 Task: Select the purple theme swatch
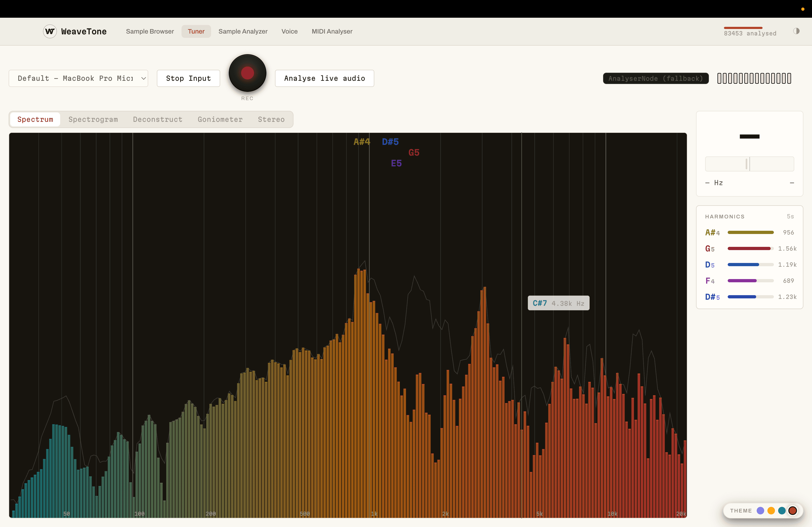click(x=760, y=510)
